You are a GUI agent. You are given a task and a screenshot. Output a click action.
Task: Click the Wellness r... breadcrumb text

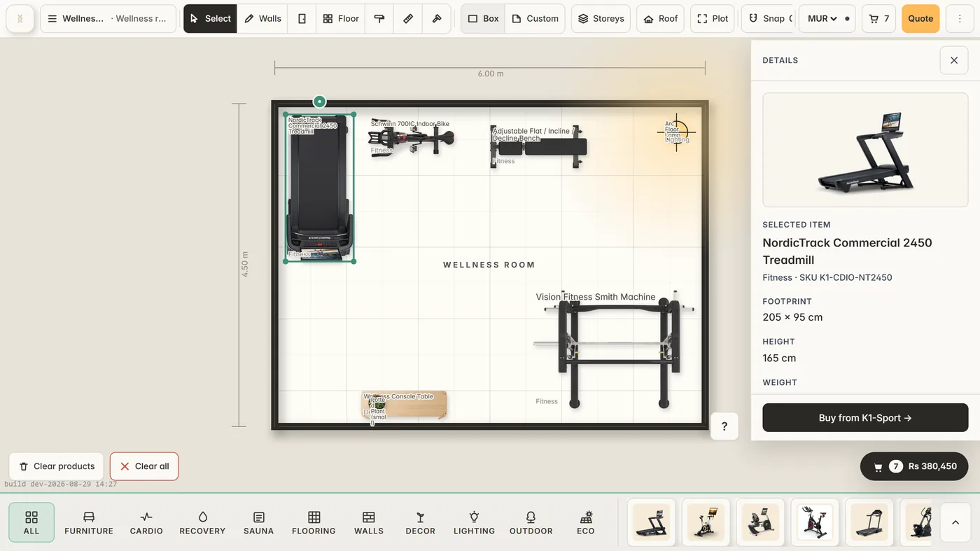pos(140,19)
